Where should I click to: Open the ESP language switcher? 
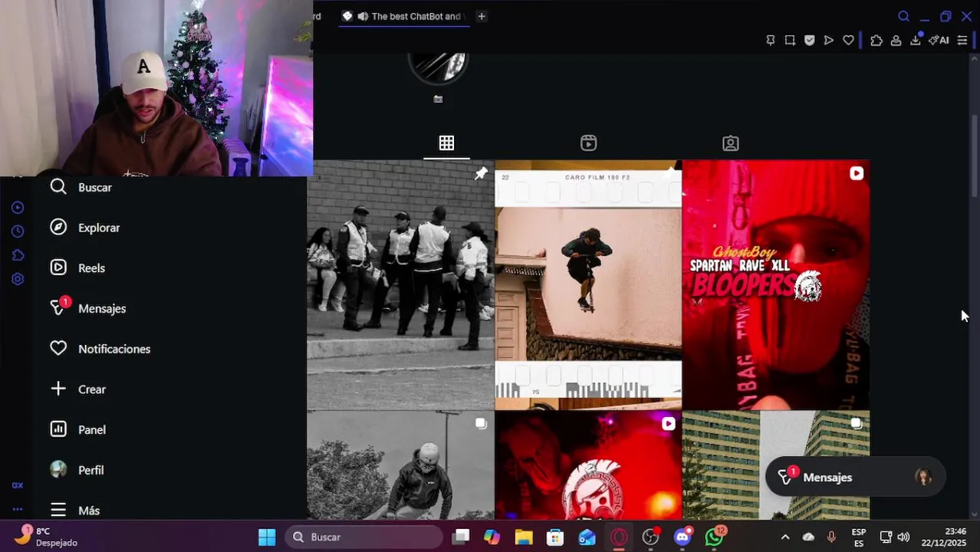coord(859,537)
